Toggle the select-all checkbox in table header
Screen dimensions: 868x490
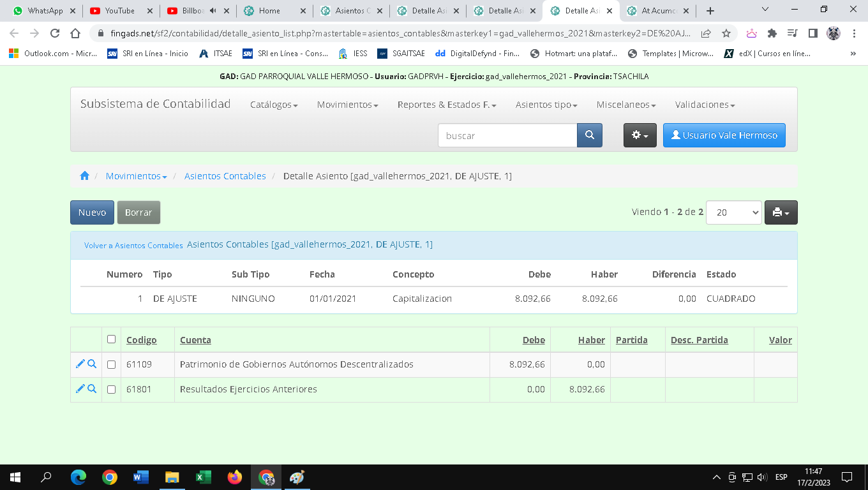point(112,339)
